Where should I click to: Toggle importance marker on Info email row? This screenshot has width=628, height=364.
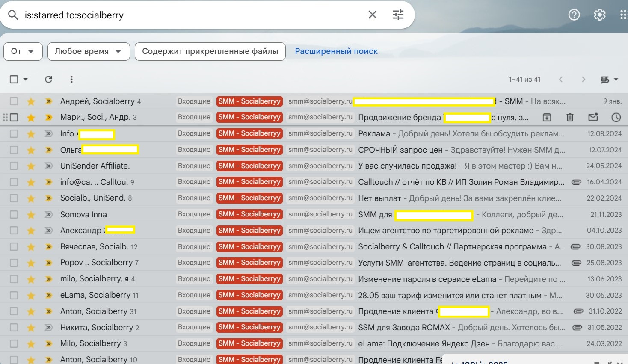tap(48, 133)
